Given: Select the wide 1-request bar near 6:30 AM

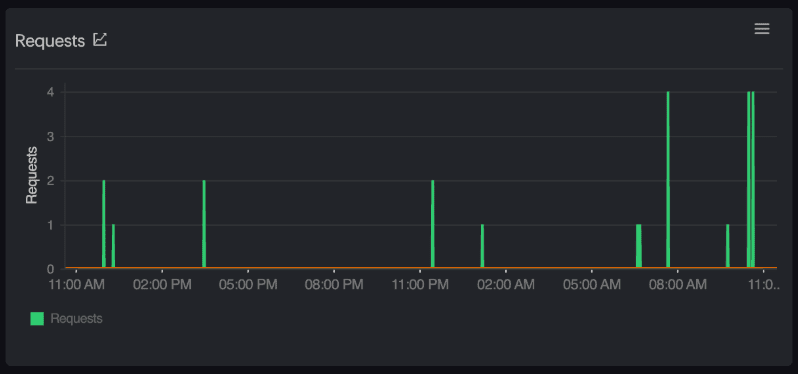Looking at the screenshot, I should tap(639, 246).
